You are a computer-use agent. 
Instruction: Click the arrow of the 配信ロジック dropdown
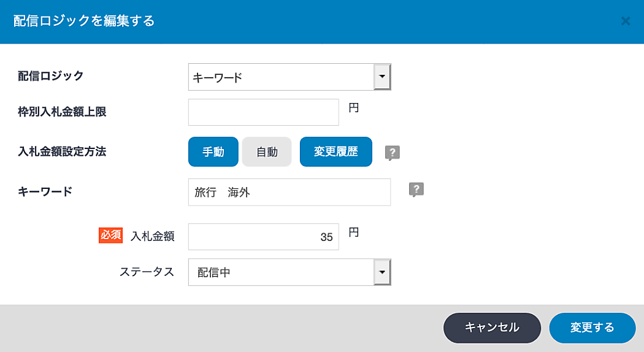coord(382,77)
